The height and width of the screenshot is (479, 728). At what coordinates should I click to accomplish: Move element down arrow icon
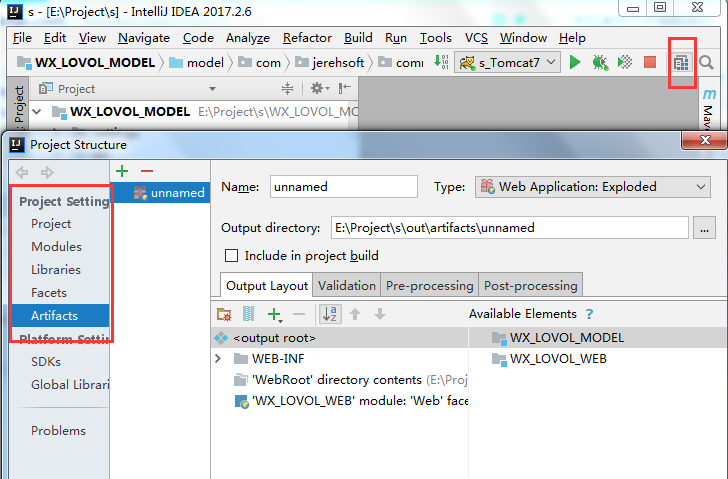pyautogui.click(x=380, y=314)
